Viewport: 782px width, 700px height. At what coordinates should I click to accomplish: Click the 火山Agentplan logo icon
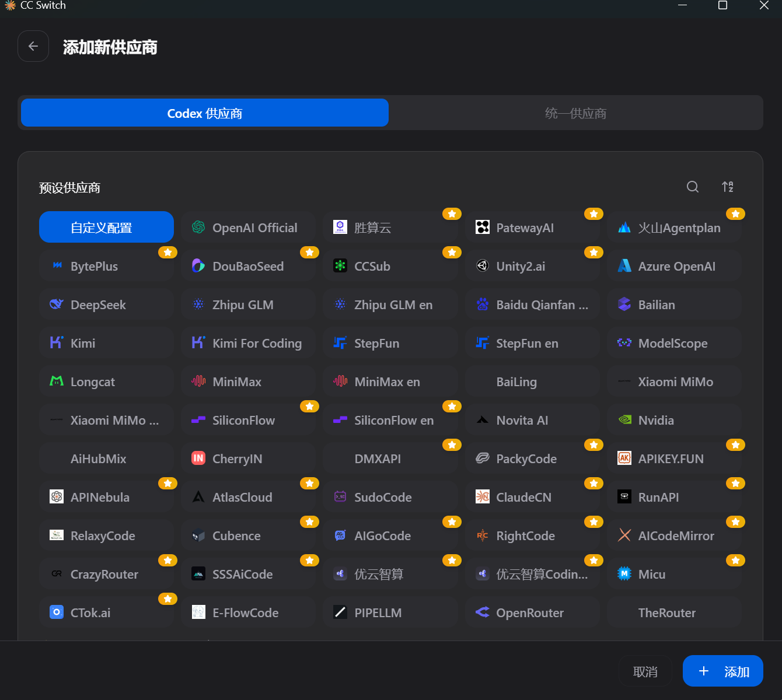(x=624, y=227)
